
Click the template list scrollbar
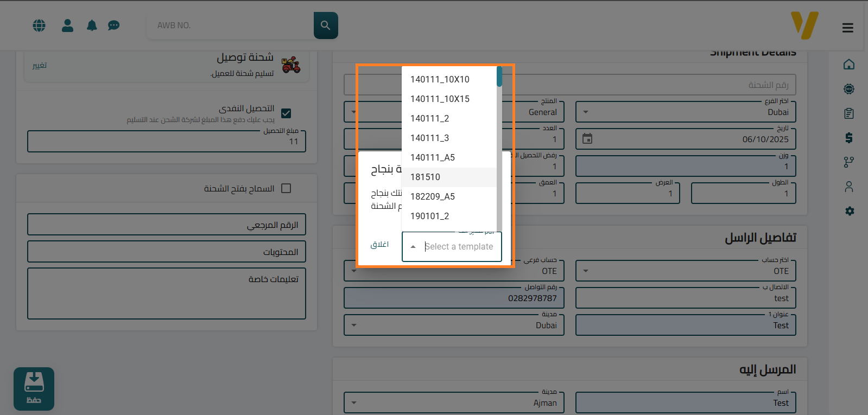499,76
